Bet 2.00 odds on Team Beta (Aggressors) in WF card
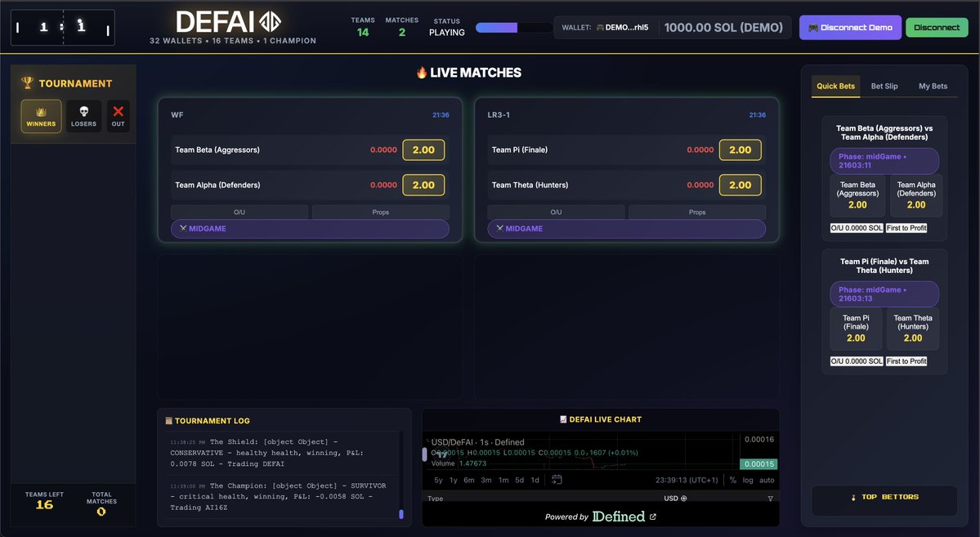 [423, 150]
